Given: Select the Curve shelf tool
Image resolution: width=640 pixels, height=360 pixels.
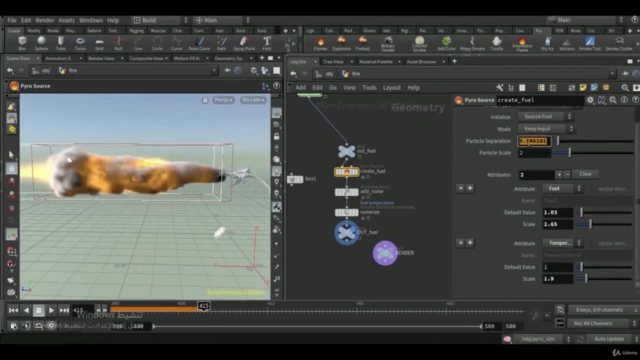Looking at the screenshot, I should coord(176,43).
